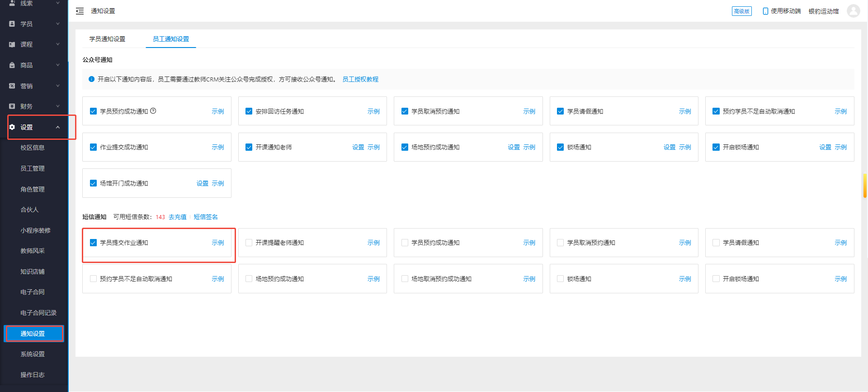Expand the 学员 sidebar menu chevron
Screen dimensions: 868x392
[58, 24]
